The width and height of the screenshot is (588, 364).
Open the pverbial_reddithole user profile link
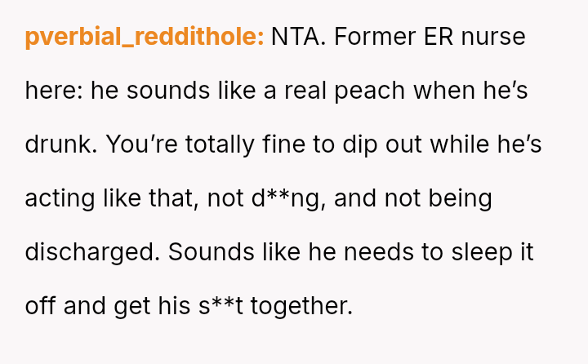[x=145, y=37]
